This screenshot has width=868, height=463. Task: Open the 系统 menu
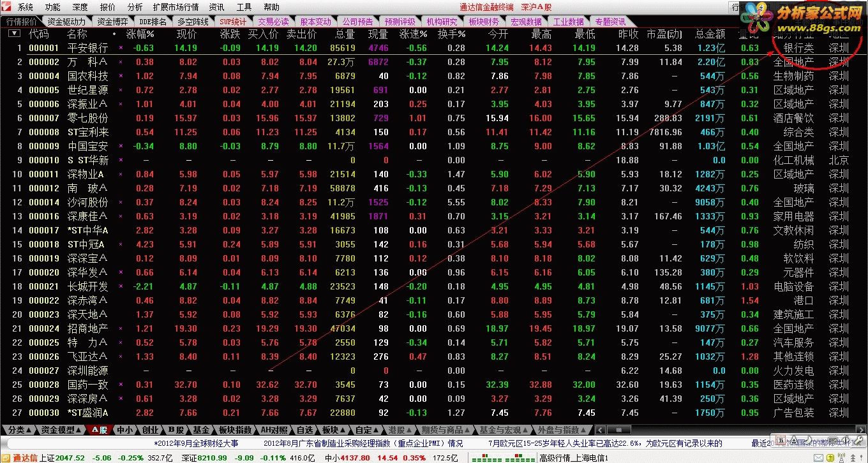[26, 7]
